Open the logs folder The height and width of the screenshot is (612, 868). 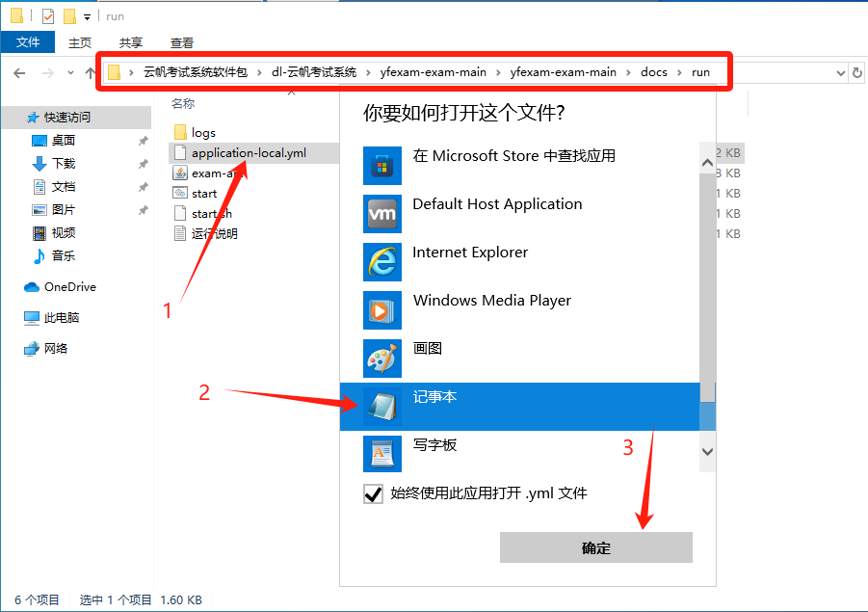(202, 132)
